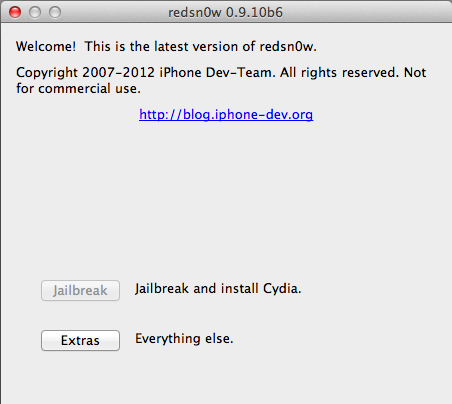The image size is (452, 404).
Task: Open the Extras options
Action: click(80, 340)
